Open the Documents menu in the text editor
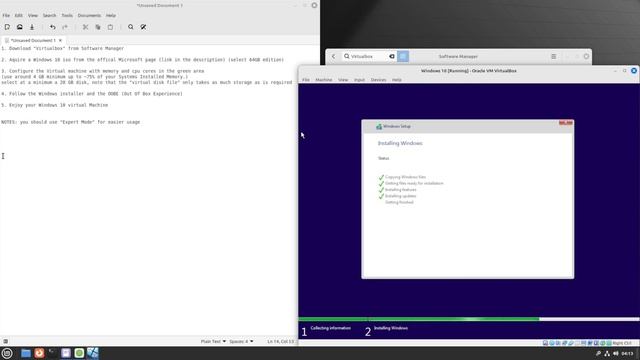Image resolution: width=640 pixels, height=360 pixels. [x=89, y=16]
